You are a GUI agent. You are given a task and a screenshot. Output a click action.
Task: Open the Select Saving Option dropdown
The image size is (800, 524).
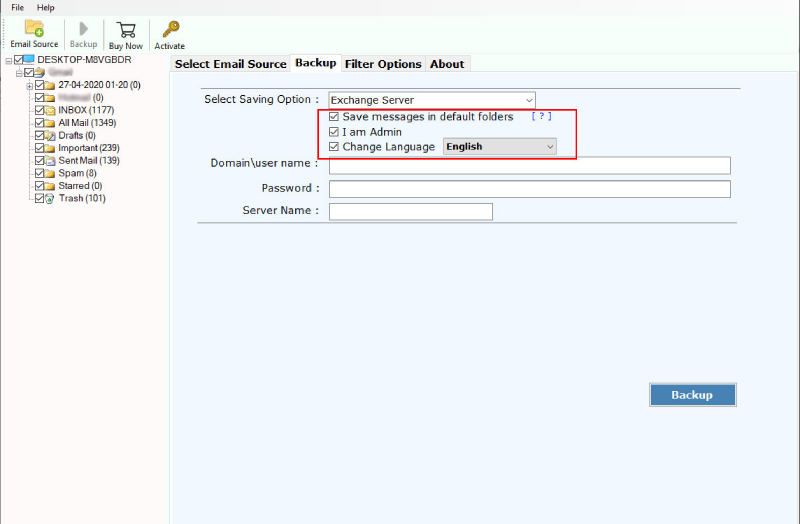tap(432, 100)
